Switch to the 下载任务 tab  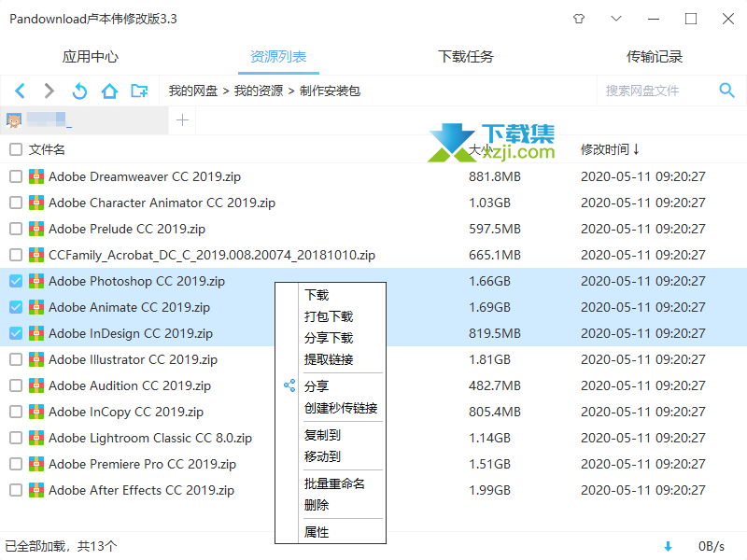click(x=466, y=57)
